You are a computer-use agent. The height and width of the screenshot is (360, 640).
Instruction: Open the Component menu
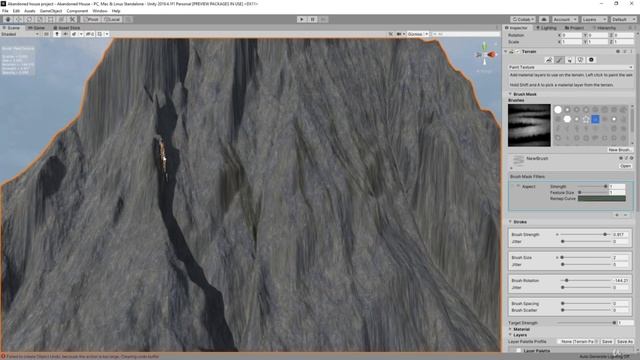point(77,11)
